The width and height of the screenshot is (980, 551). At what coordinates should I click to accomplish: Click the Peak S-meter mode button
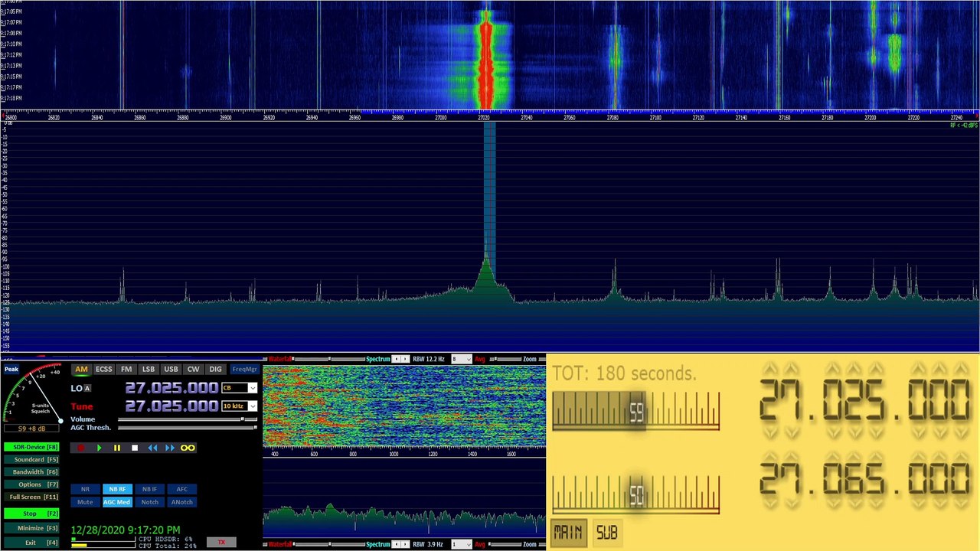tap(11, 370)
